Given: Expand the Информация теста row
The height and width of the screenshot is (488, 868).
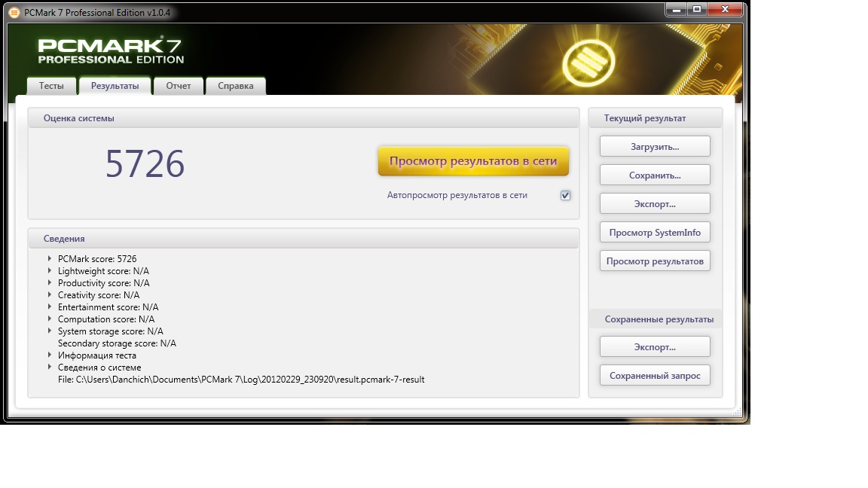Looking at the screenshot, I should click(x=50, y=355).
